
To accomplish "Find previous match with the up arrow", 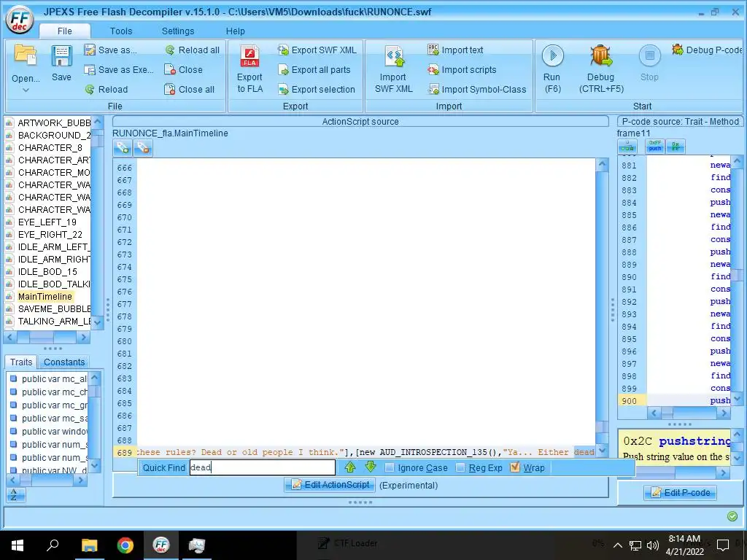I will [x=350, y=467].
